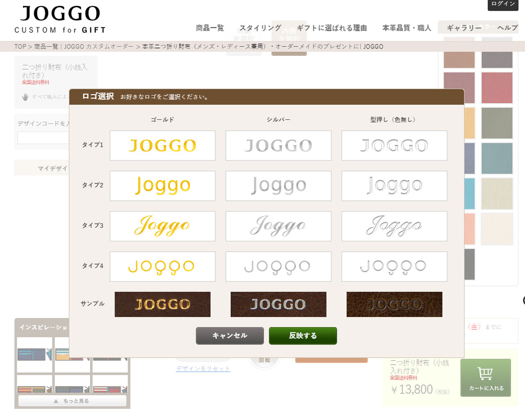Select silver Type 1 JOGGO logo
Viewport: 525px width, 420px height.
tap(278, 146)
